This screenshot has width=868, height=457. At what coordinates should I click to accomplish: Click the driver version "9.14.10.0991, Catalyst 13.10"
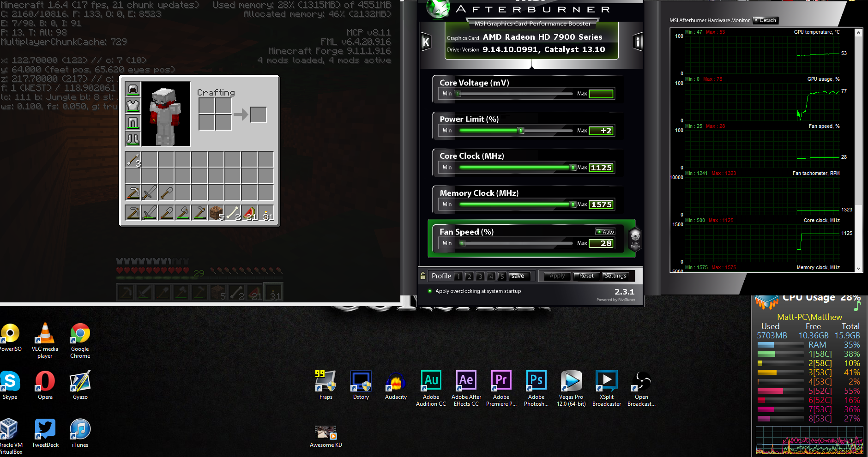click(543, 49)
